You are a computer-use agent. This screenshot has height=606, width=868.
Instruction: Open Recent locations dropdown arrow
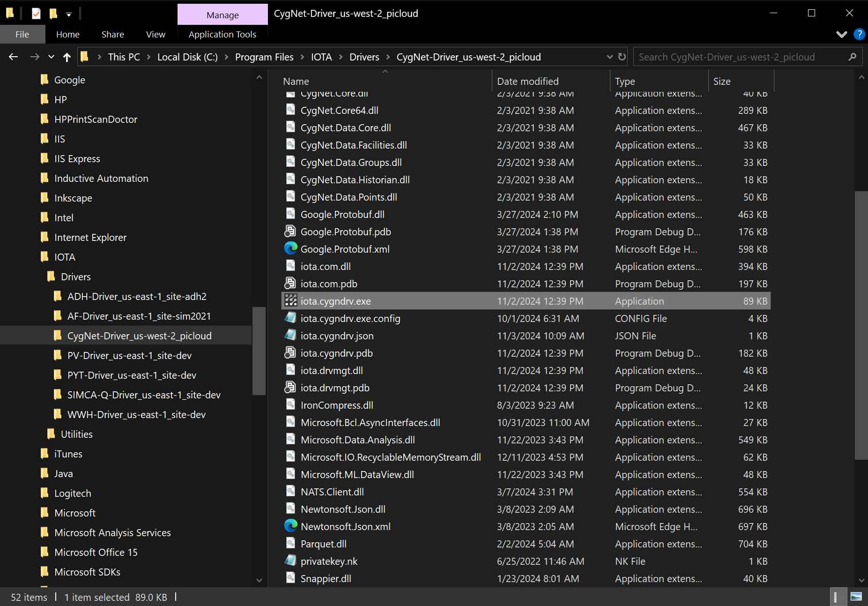click(51, 57)
